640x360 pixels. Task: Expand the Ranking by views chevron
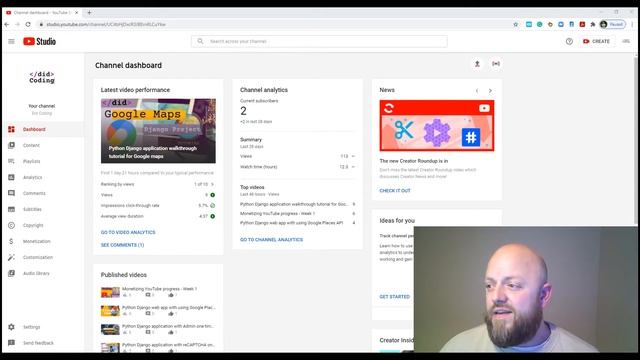tap(212, 184)
